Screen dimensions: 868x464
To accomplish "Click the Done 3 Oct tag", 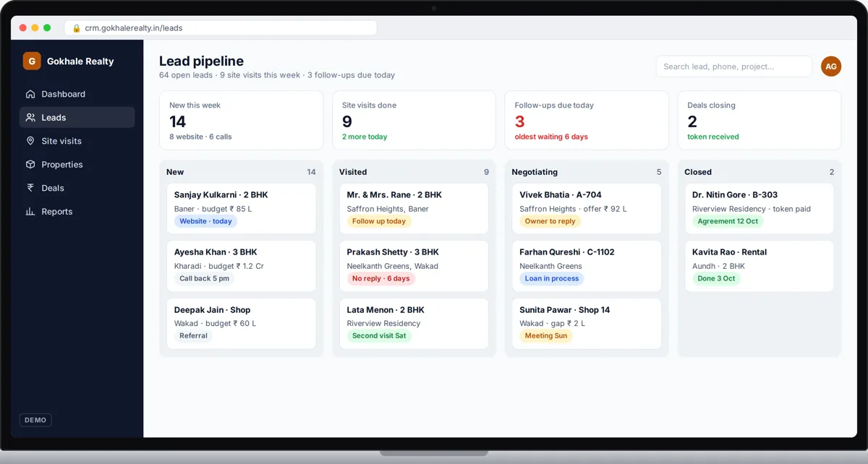I will (717, 278).
